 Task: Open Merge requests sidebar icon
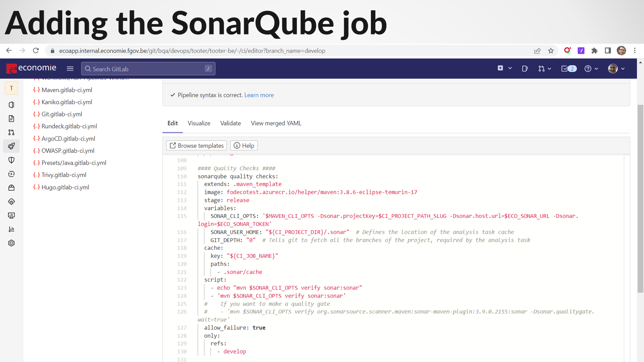(x=12, y=132)
